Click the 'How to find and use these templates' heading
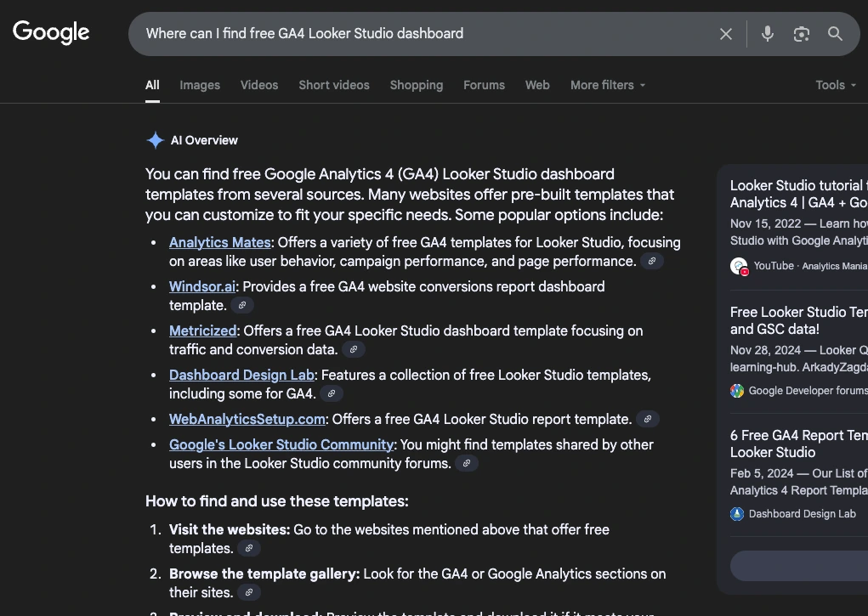 point(277,501)
